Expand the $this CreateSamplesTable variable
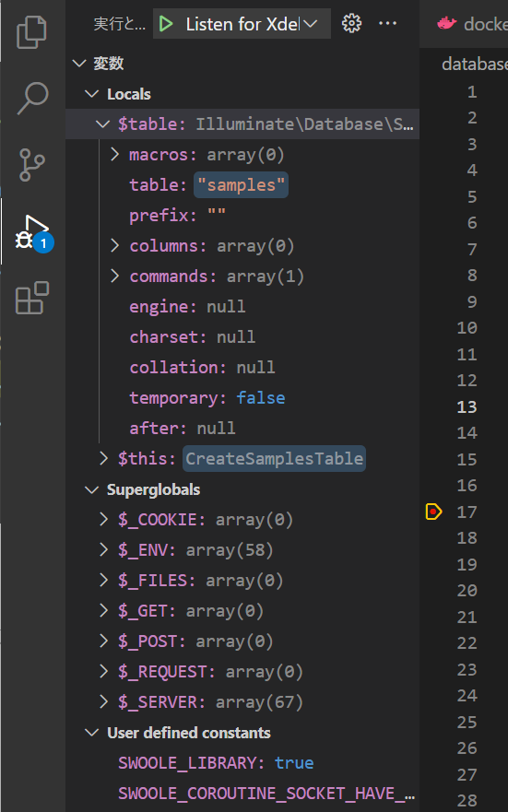508x812 pixels. [x=103, y=458]
